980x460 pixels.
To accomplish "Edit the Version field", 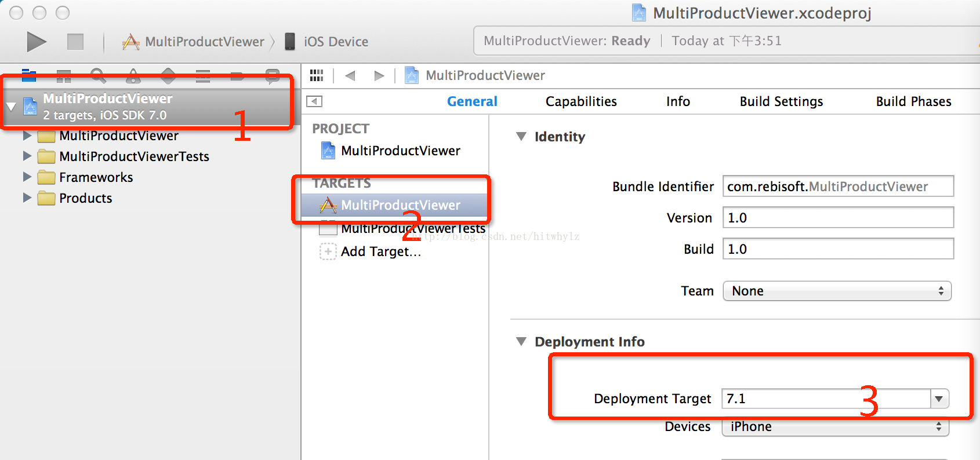I will [x=838, y=218].
